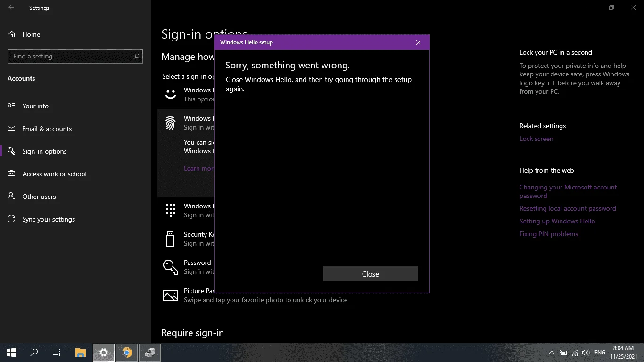The image size is (644, 362).
Task: Select the Password key icon
Action: coord(171,267)
